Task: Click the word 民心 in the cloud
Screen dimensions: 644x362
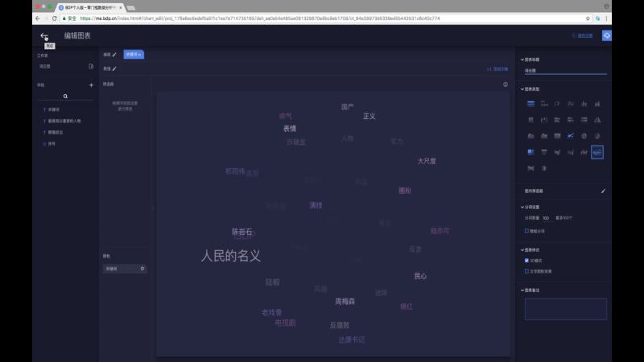Action: tap(420, 276)
